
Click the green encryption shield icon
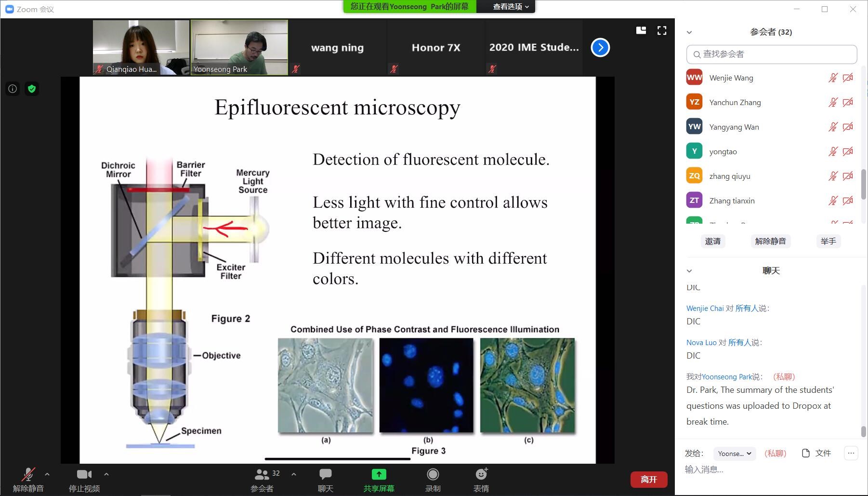[32, 89]
